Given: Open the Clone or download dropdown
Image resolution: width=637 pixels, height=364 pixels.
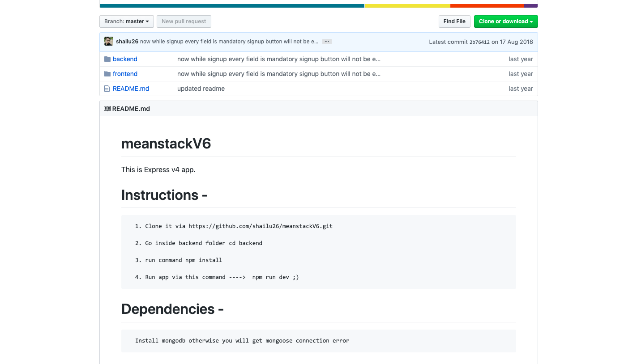Looking at the screenshot, I should (x=506, y=21).
